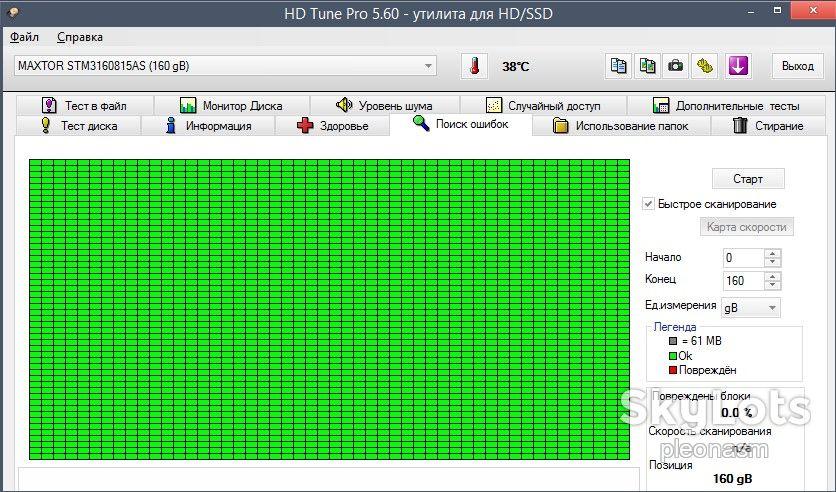Image resolution: width=836 pixels, height=492 pixels.
Task: Save screenshot using camera icon
Action: (676, 66)
